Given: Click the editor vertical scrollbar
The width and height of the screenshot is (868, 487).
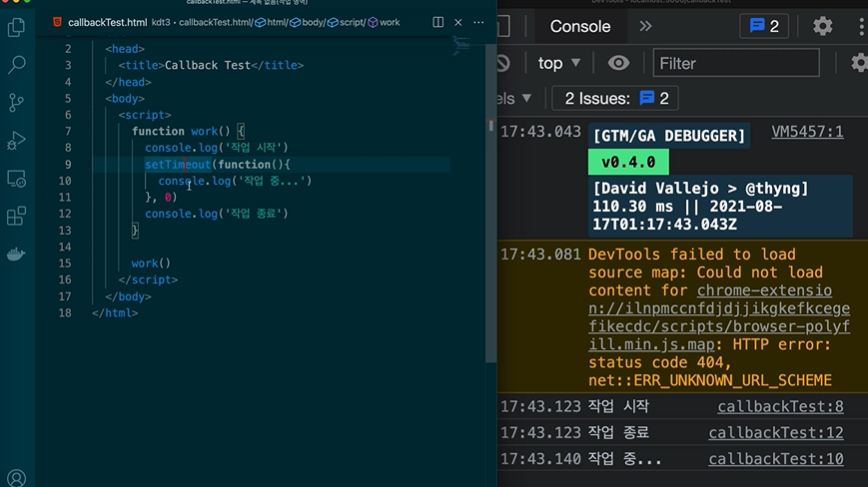Looking at the screenshot, I should coord(490,202).
